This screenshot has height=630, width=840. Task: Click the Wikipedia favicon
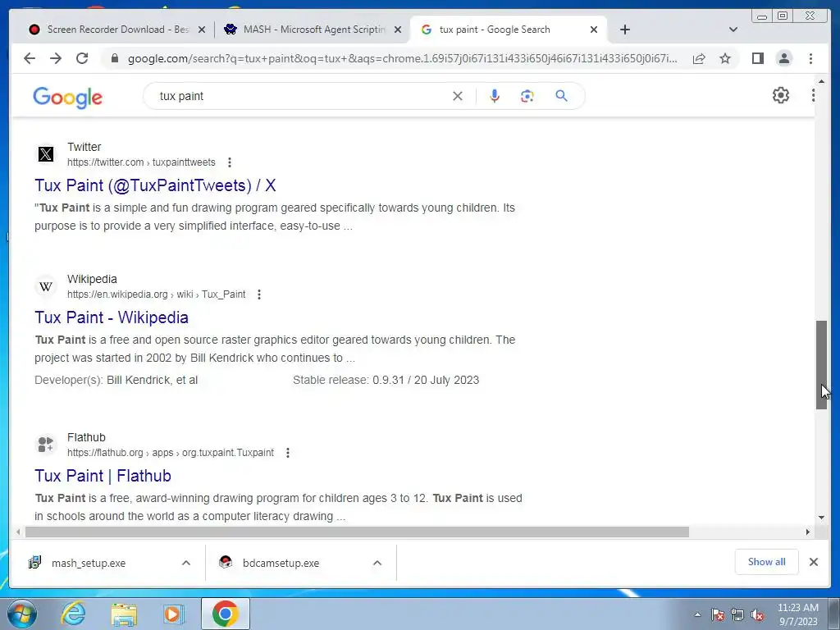tap(46, 286)
